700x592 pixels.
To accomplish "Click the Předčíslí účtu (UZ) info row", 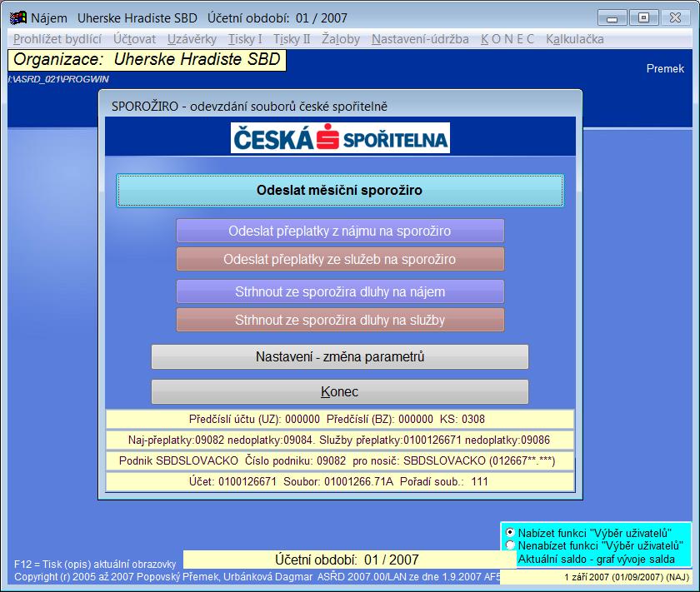I will click(x=340, y=420).
